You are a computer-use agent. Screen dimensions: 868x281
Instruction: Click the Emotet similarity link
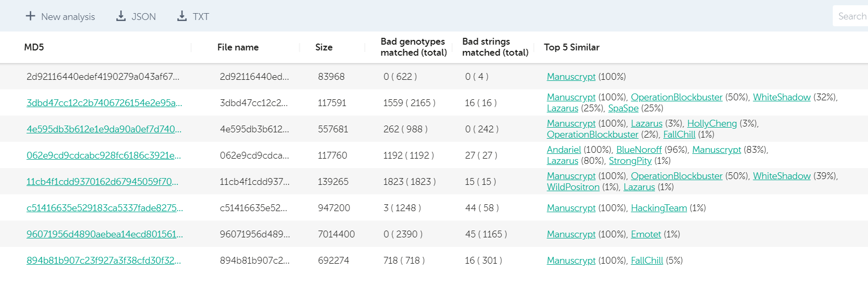click(645, 234)
